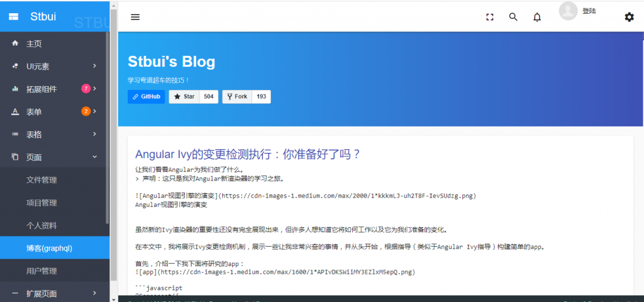Click the standalone caption Angular视图引擎的演变
The height and width of the screenshot is (302, 644).
tap(171, 204)
